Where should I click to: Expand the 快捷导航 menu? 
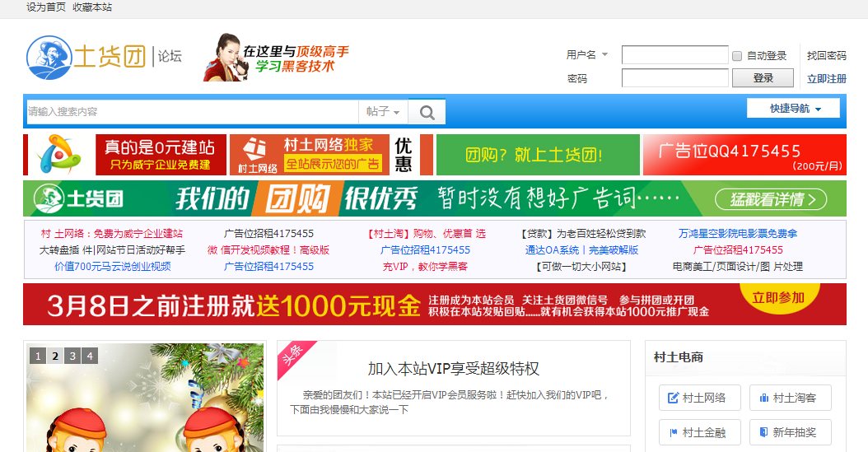coord(793,109)
